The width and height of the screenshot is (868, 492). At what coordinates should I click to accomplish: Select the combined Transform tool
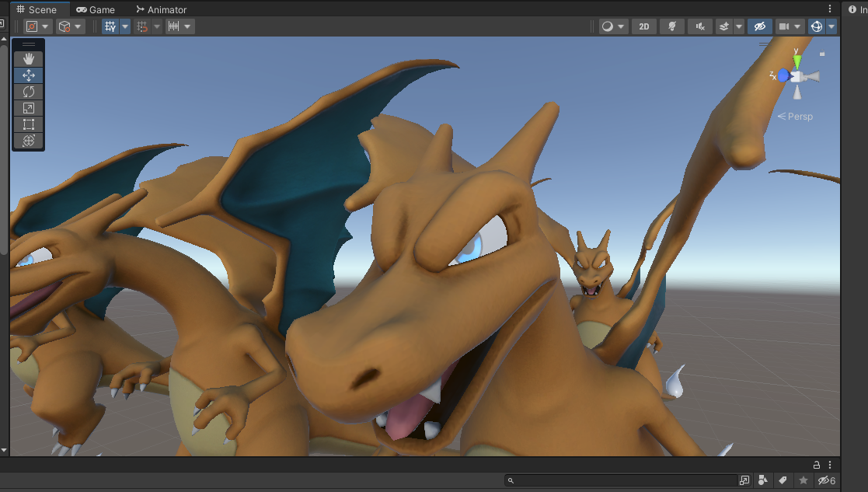pos(28,141)
